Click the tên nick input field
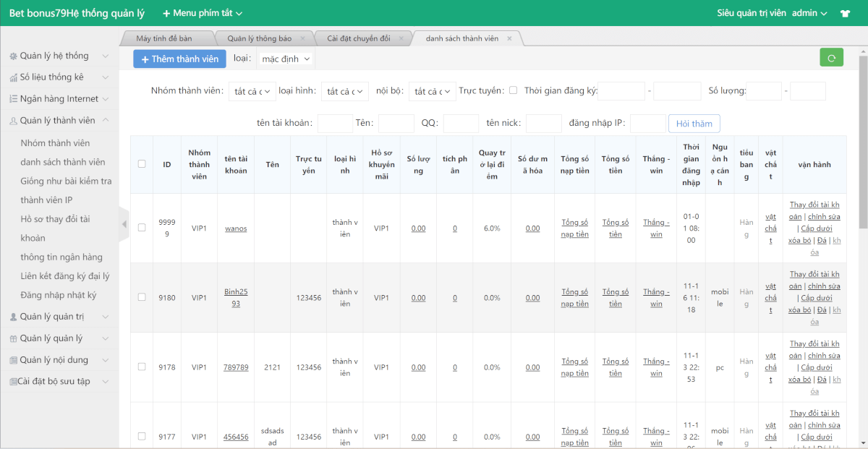The height and width of the screenshot is (449, 868). [544, 124]
